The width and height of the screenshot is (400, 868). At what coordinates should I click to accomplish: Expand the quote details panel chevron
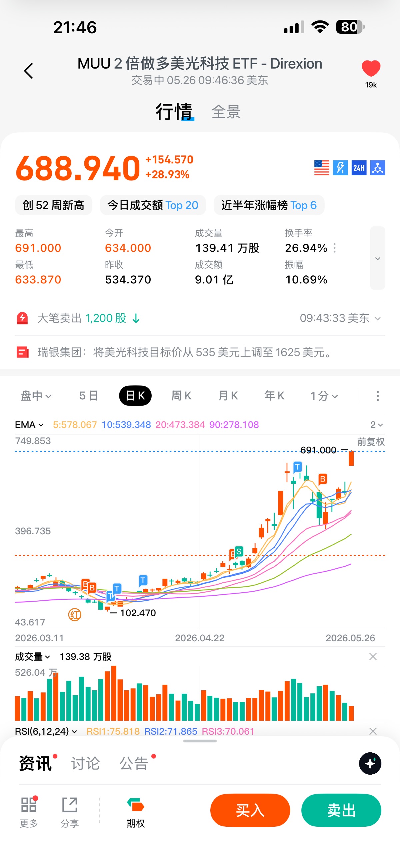pos(377,258)
